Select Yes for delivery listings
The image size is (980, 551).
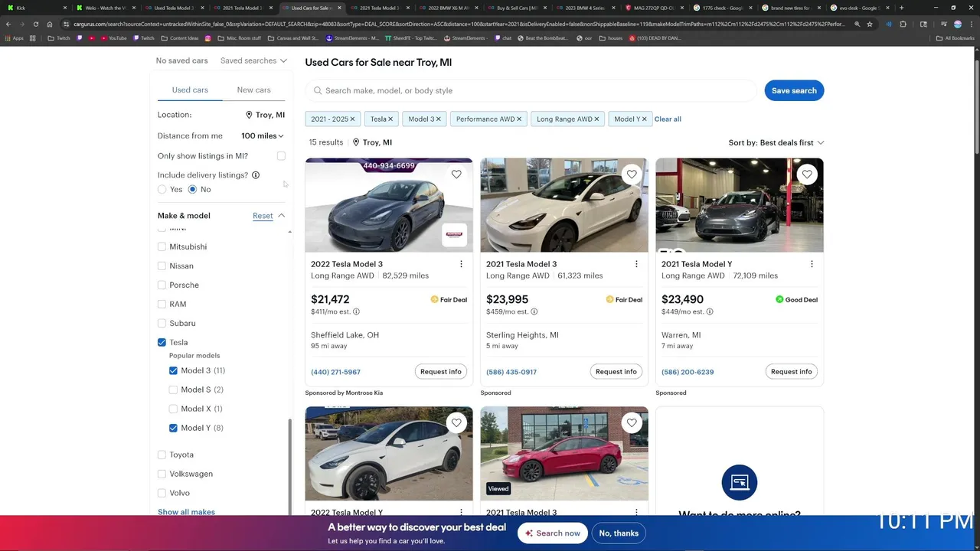coord(162,189)
